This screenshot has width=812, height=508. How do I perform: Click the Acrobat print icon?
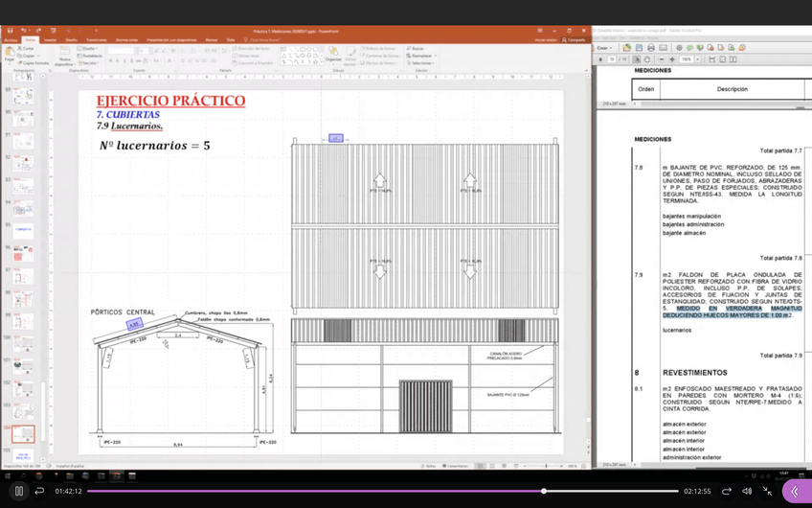(x=651, y=48)
